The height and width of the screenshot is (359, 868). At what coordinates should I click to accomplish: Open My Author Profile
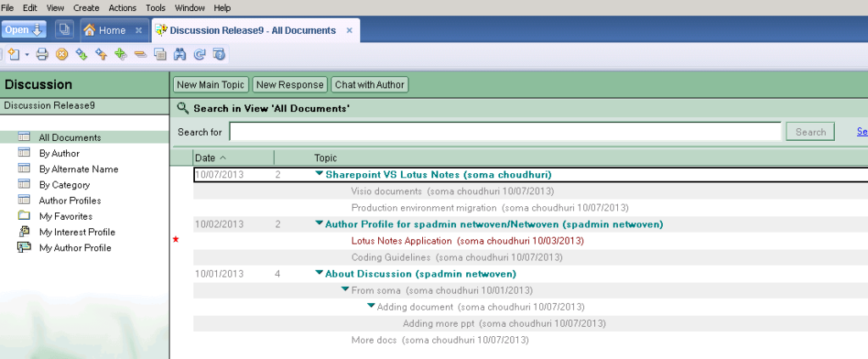[75, 248]
